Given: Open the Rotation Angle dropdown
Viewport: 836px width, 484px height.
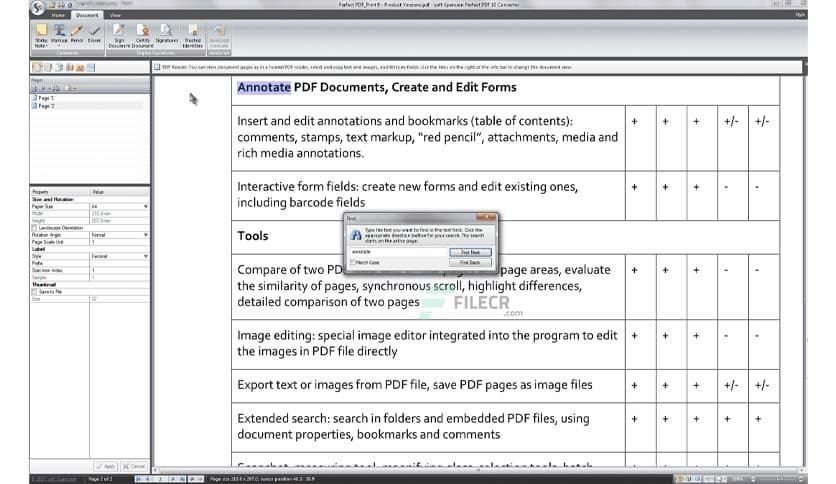Looking at the screenshot, I should (146, 235).
